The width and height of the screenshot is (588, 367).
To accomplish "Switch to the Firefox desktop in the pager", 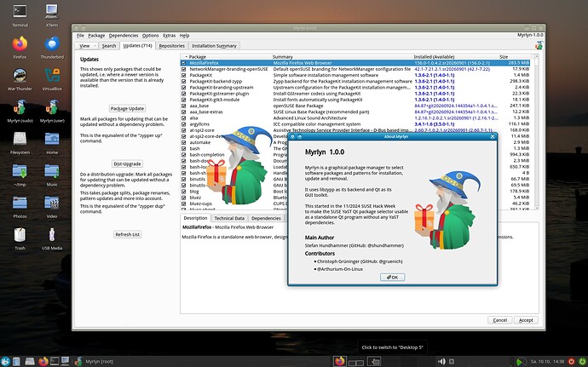I will 340,361.
